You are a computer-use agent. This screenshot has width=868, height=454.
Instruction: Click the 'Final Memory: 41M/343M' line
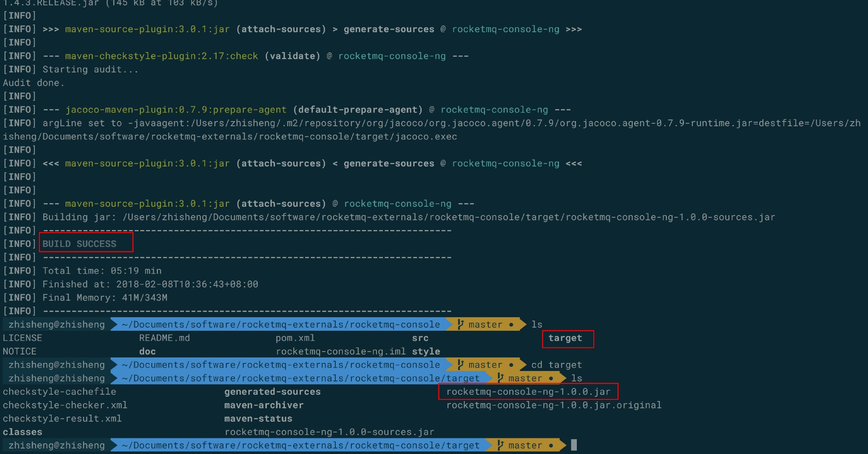[x=105, y=298]
